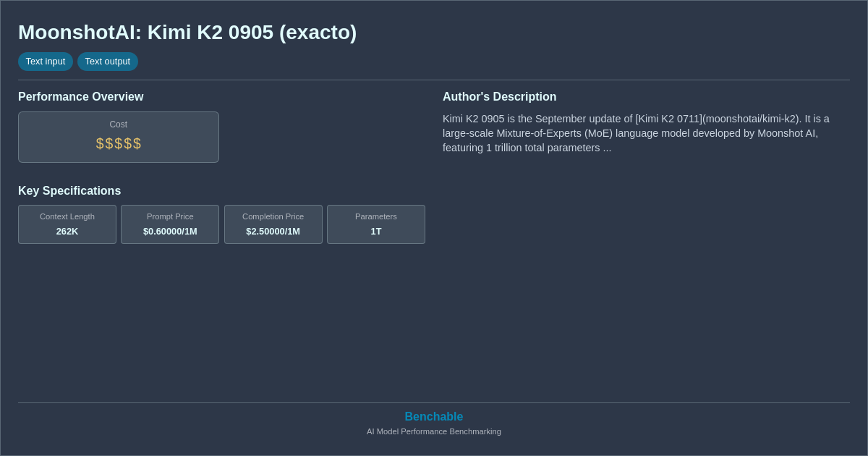Click the model title heading

(x=187, y=32)
